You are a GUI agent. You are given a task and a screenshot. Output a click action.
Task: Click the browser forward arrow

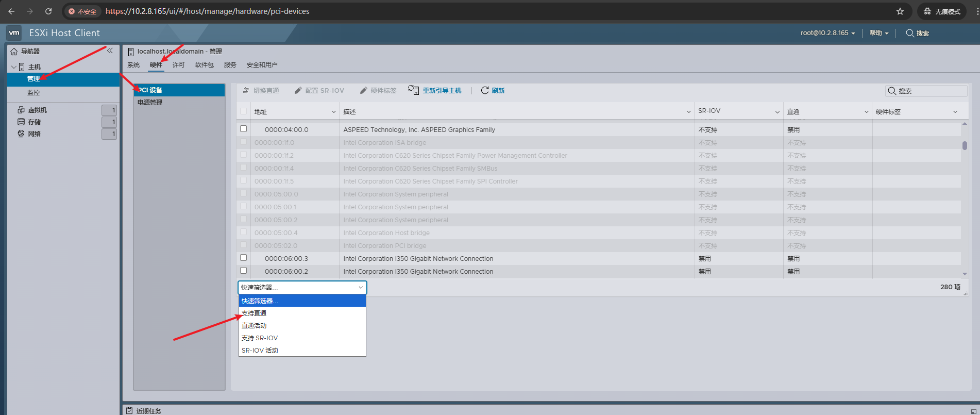point(30,11)
